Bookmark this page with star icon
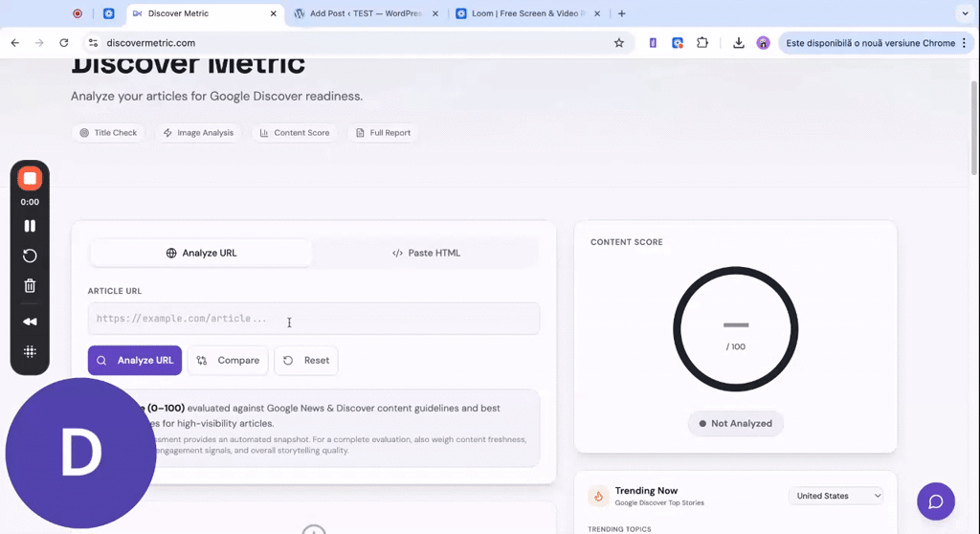Screen dimensions: 980x534 click(619, 42)
